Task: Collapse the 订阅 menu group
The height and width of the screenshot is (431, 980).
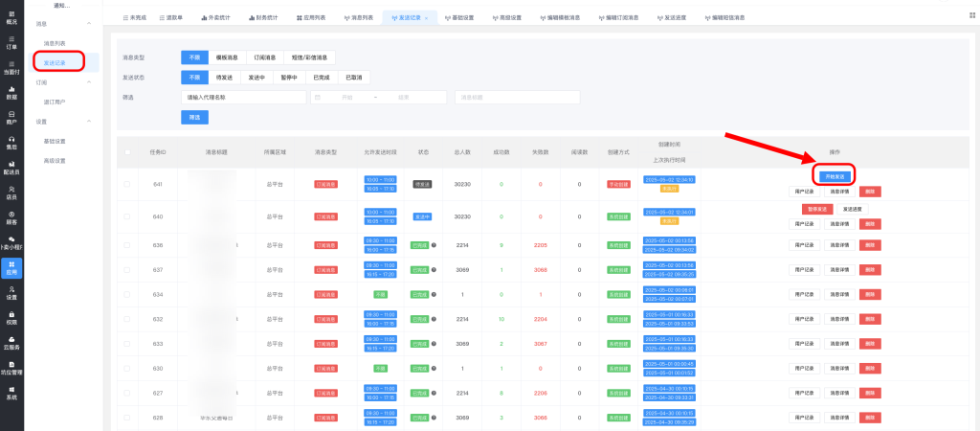Action: click(89, 82)
